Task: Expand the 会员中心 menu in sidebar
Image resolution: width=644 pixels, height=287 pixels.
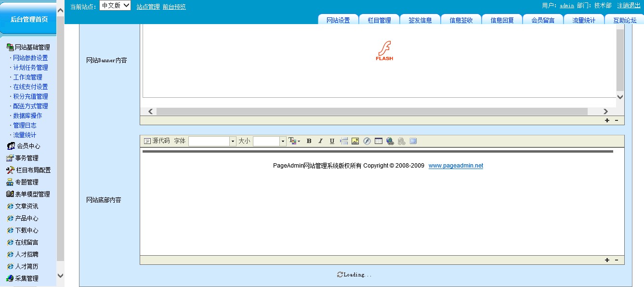Action: (28, 146)
